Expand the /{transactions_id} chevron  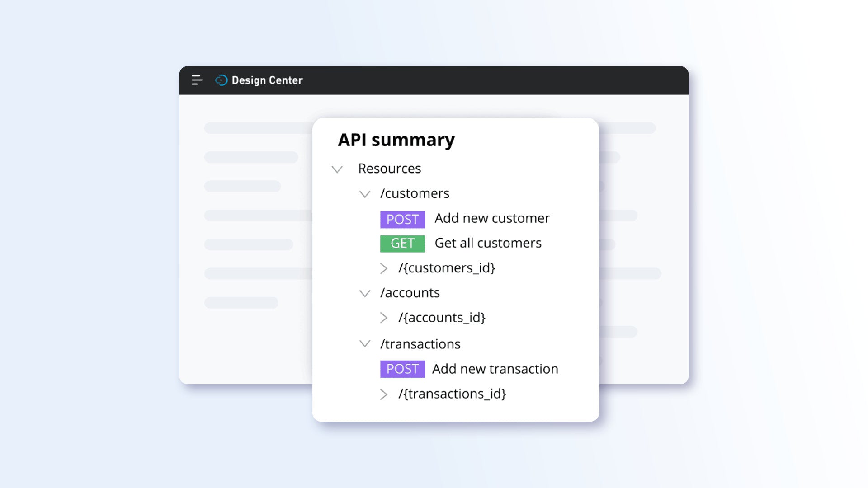(384, 394)
